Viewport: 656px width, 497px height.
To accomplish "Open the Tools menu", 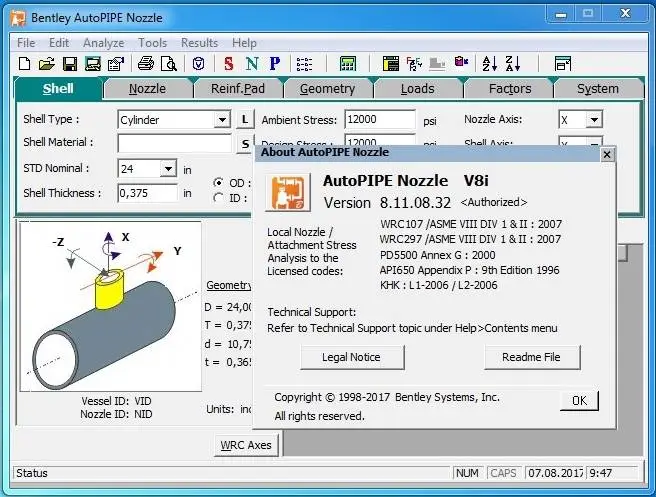I will click(x=153, y=43).
